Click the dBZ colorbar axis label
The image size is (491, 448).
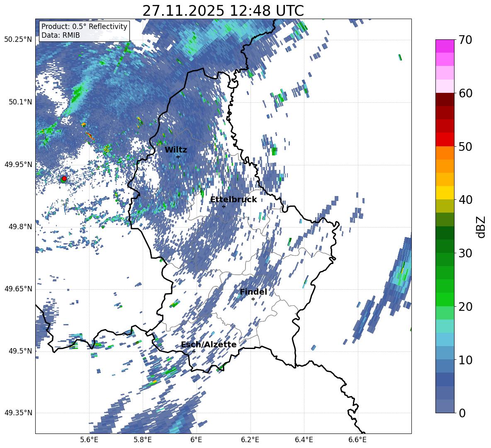(x=481, y=227)
